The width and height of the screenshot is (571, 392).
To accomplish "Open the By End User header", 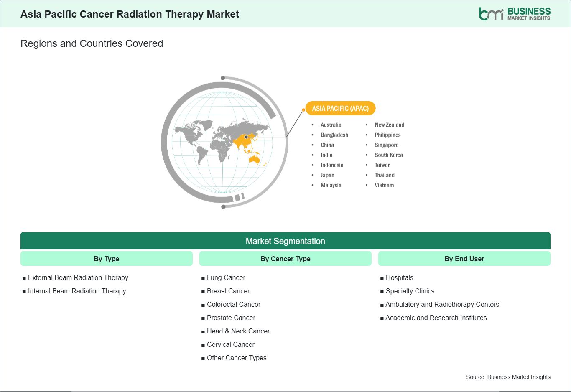I will [x=464, y=259].
